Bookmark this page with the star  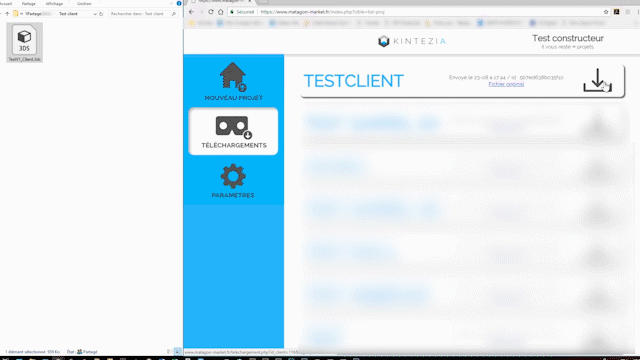coord(606,12)
